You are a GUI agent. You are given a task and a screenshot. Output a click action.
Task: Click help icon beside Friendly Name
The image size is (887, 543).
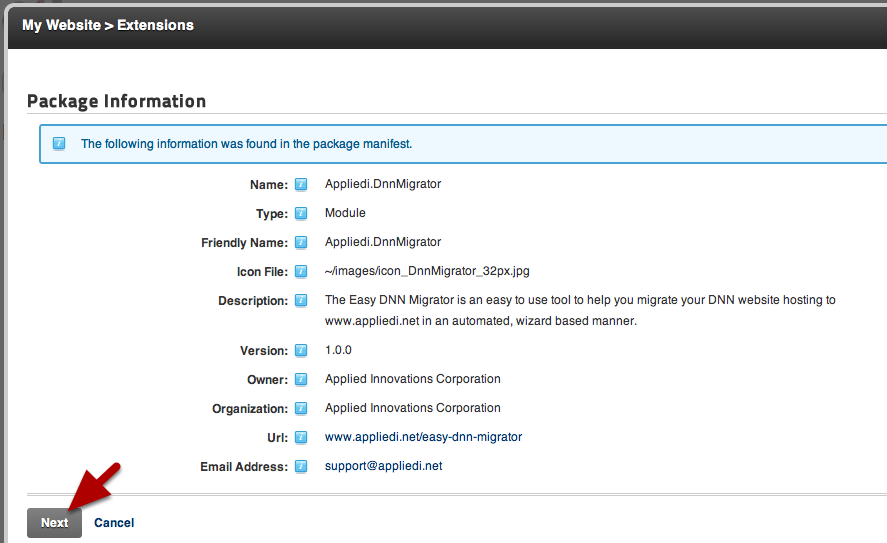[x=301, y=242]
